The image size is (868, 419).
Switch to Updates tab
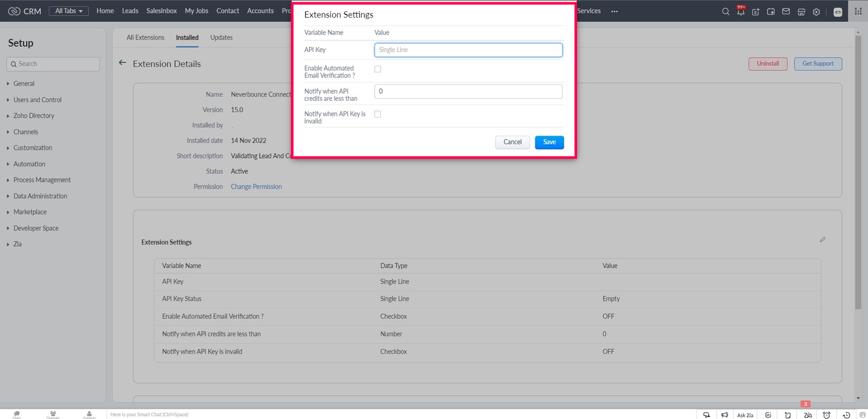coord(221,37)
